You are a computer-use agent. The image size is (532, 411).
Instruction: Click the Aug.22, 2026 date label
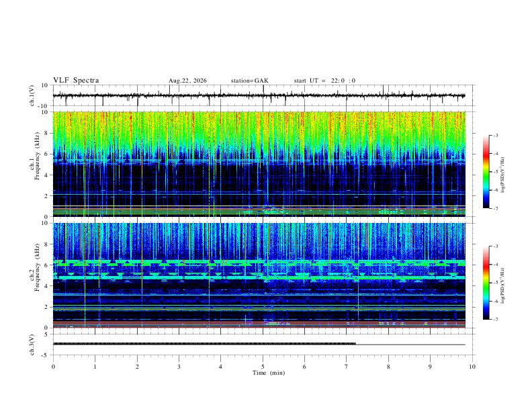pos(187,81)
